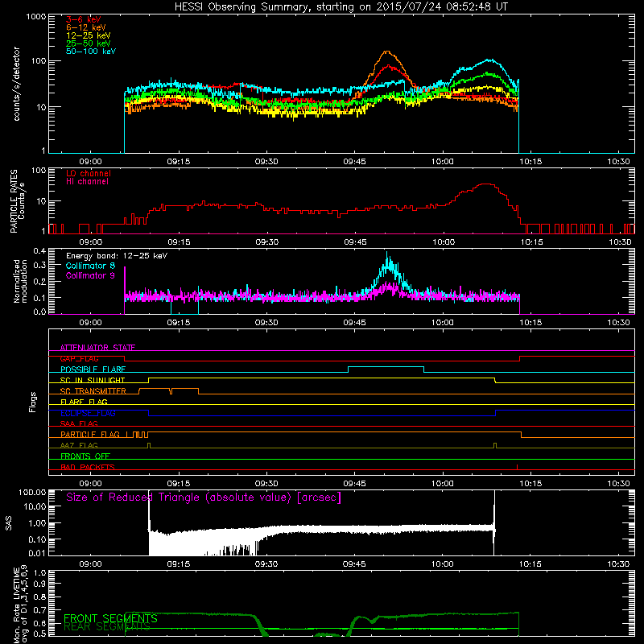The width and height of the screenshot is (644, 644).
Task: Select the Collimator 9 legend label
Action: click(90, 275)
